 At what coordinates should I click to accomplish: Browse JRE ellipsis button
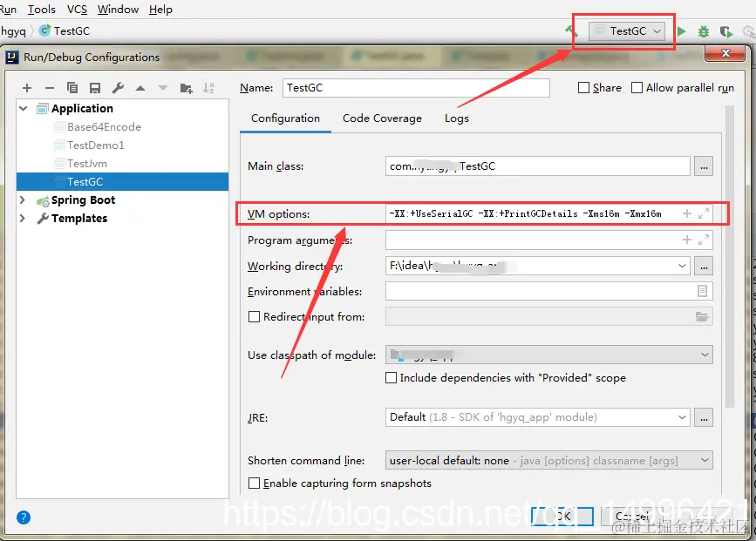pos(704,417)
